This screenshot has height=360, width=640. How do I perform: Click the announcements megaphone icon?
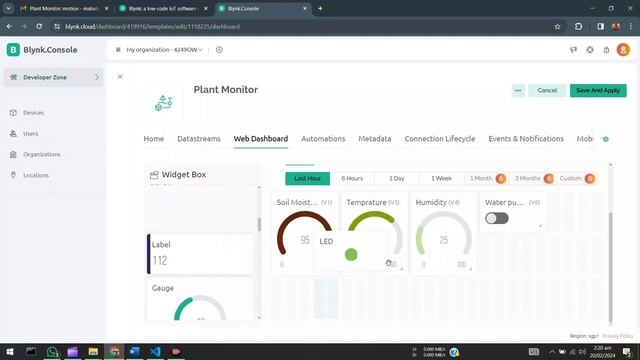click(x=573, y=50)
